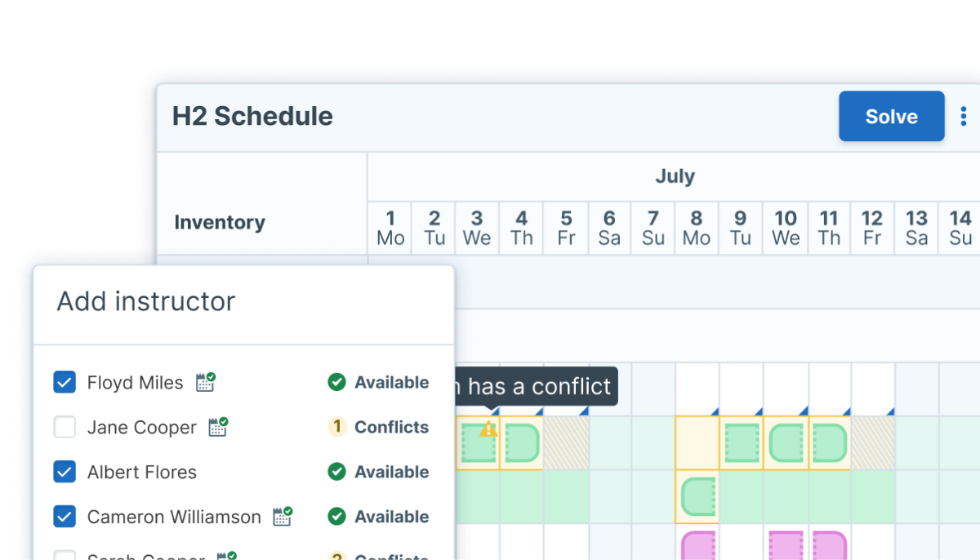
Task: Uncheck Cameron Williamson's checkbox
Action: (65, 516)
